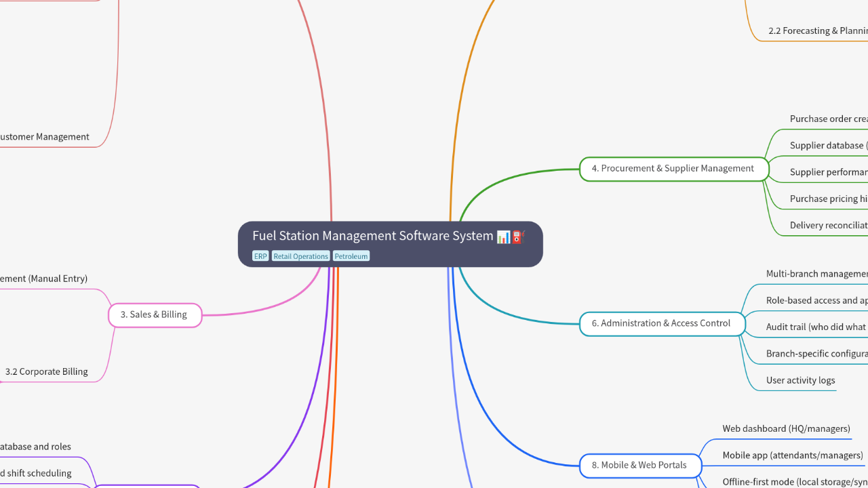Click the 3.2 Corporate Billing subtopic

[46, 371]
